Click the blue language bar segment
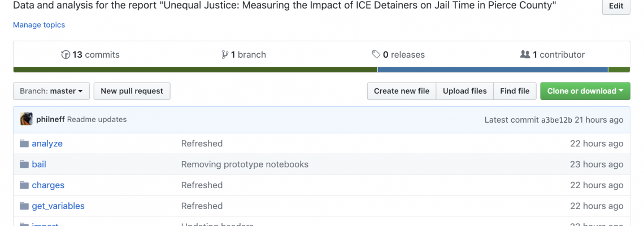Image resolution: width=644 pixels, height=226 pixels. point(493,70)
